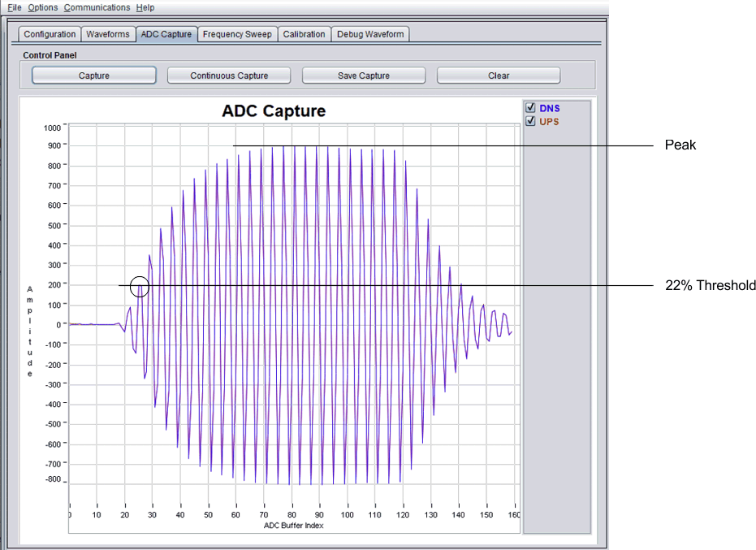Viewport: 756px width, 550px height.
Task: Start Continuous Capture mode
Action: tap(228, 75)
